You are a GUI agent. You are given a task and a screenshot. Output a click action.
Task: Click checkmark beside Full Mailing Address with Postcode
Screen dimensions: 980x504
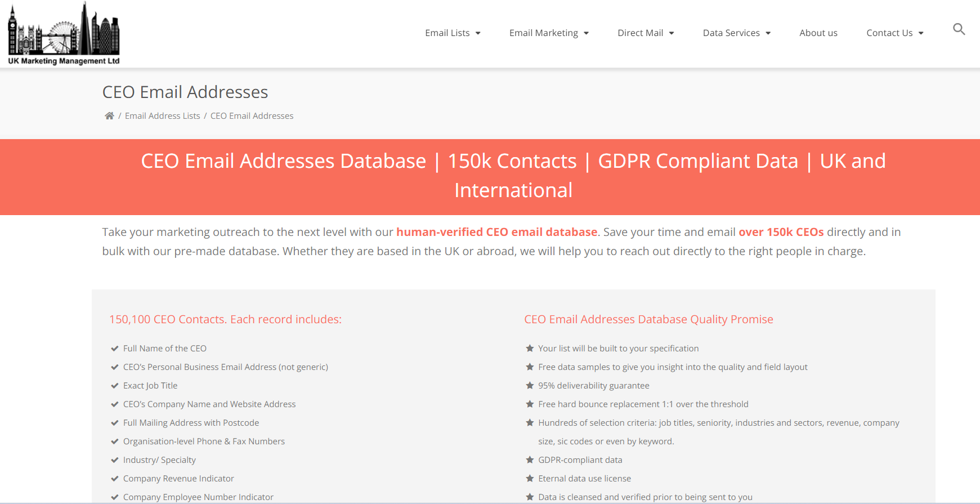(x=115, y=423)
